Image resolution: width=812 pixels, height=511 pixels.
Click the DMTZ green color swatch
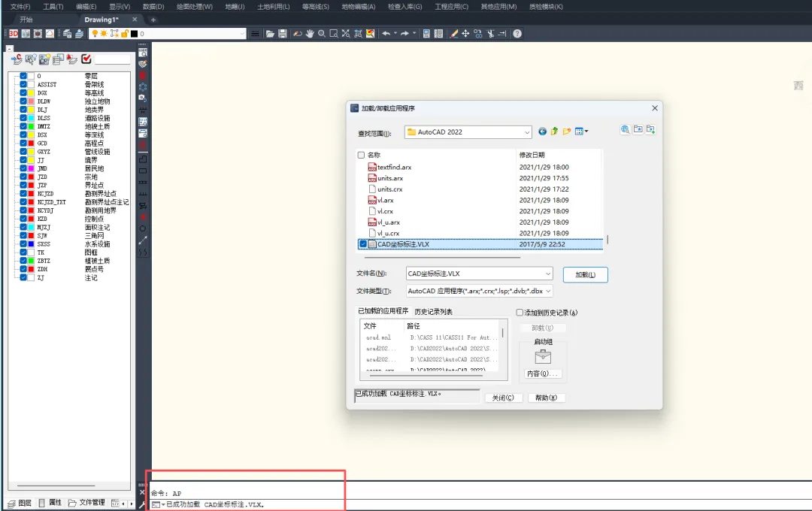click(31, 126)
